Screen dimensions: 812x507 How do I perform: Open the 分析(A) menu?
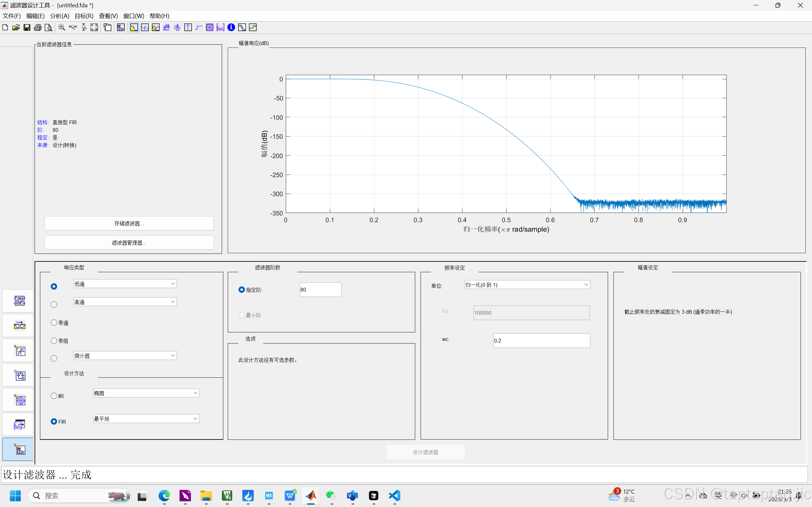(59, 16)
